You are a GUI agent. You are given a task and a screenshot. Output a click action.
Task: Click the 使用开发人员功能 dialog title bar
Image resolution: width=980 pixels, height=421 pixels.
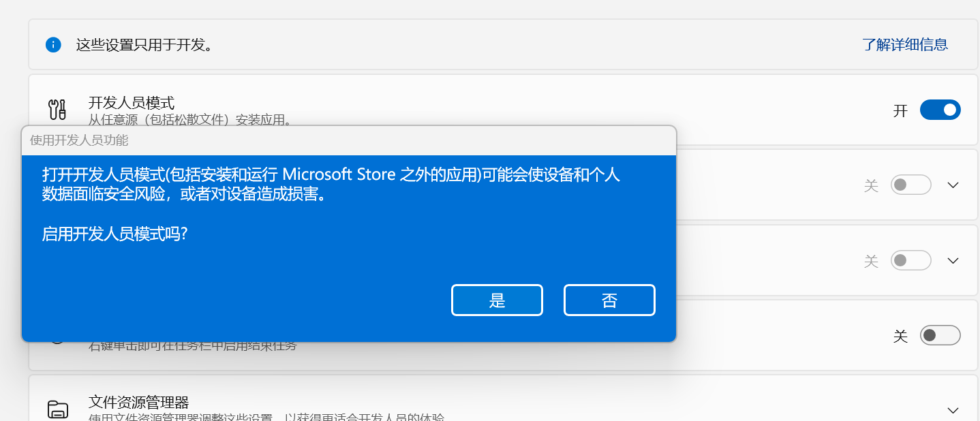point(349,140)
